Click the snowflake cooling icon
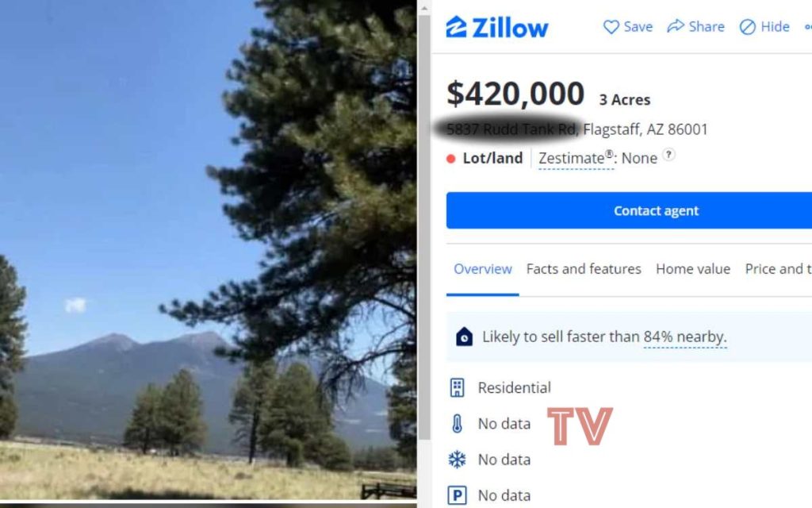Image resolution: width=812 pixels, height=508 pixels. pos(457,460)
